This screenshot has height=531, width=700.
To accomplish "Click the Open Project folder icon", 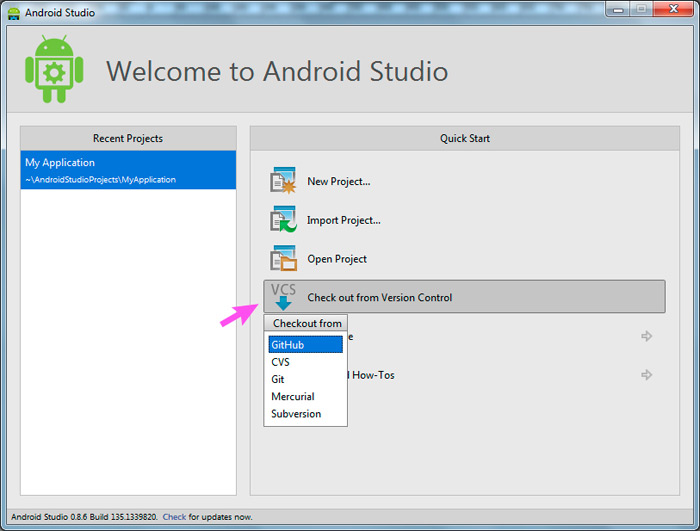I will 283,258.
